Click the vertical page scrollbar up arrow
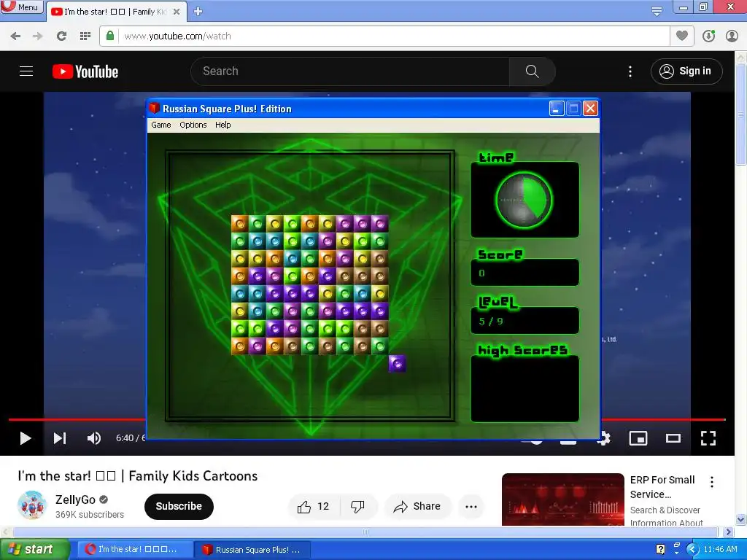Viewport: 747px width, 560px height. 741,57
